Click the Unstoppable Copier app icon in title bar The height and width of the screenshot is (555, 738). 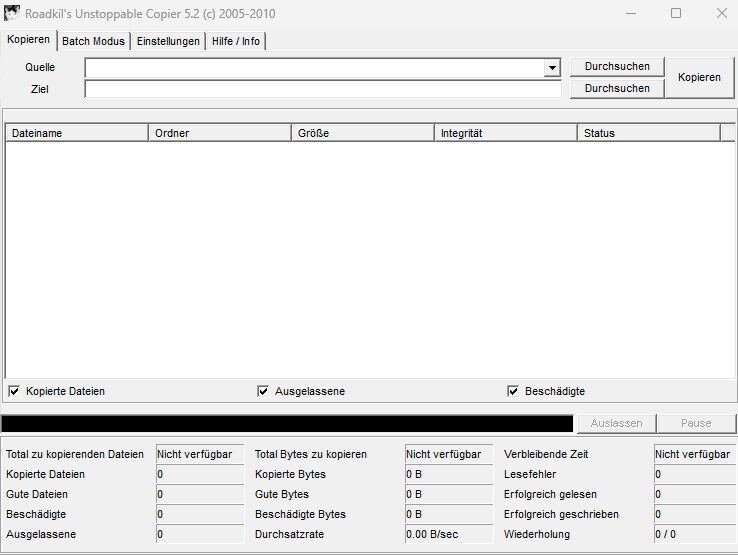tap(12, 13)
